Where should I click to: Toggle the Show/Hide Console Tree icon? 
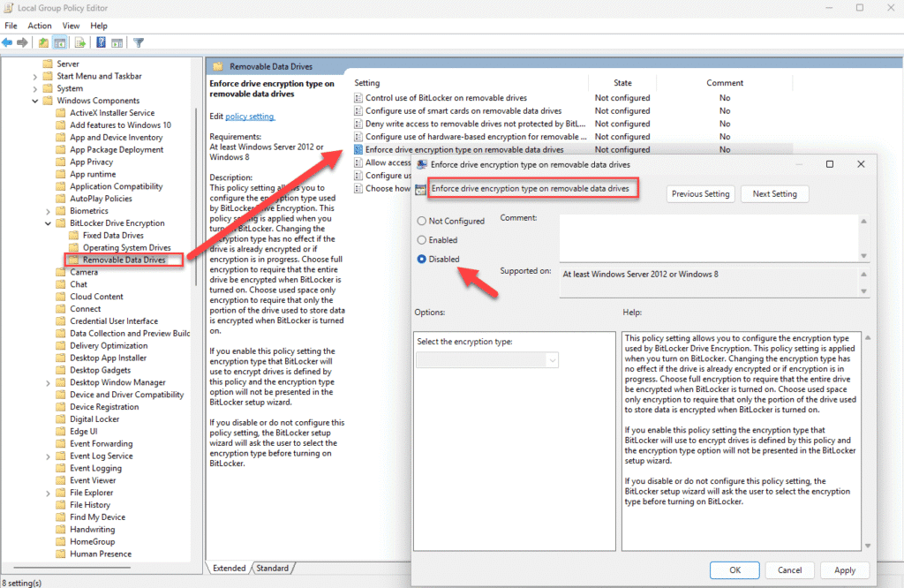[x=60, y=42]
